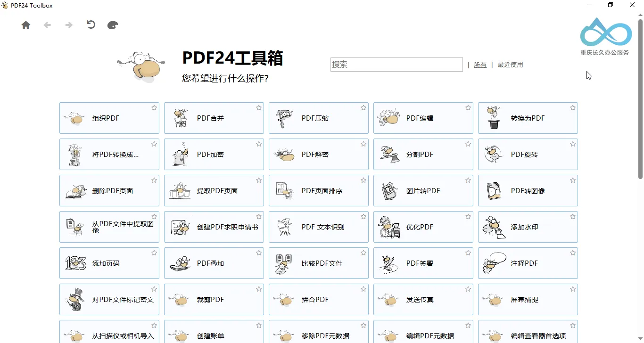644x343 pixels.
Task: Open the 创建账单 tool card
Action: [x=214, y=332]
